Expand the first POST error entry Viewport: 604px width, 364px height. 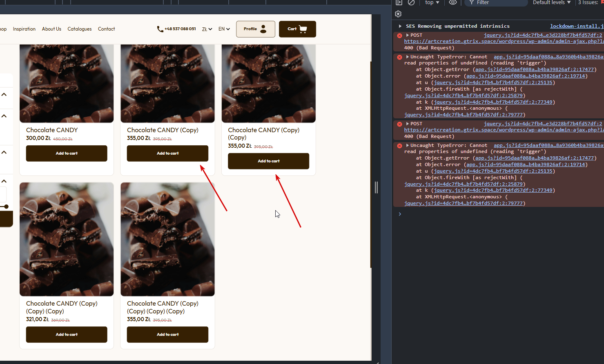tap(407, 36)
